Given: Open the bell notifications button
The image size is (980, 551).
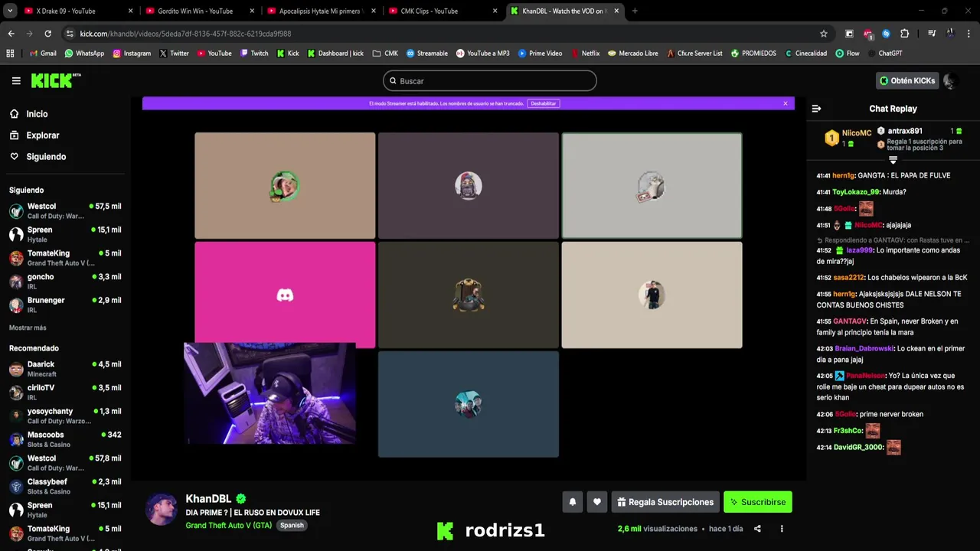Looking at the screenshot, I should point(572,502).
